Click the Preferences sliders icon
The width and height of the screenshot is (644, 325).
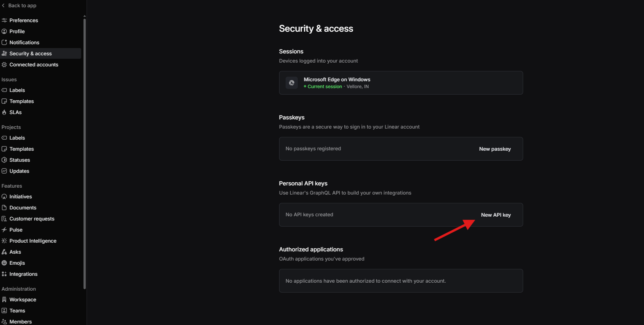pos(4,20)
